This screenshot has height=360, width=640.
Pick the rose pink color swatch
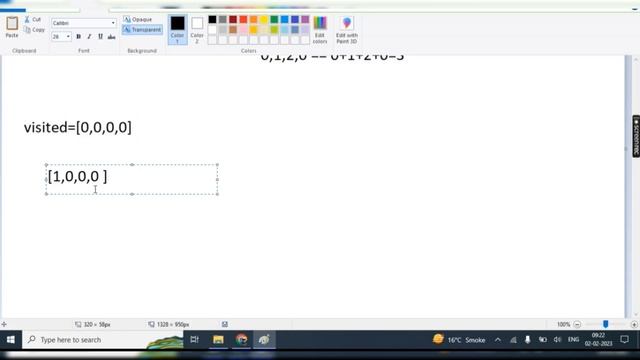[x=243, y=29]
